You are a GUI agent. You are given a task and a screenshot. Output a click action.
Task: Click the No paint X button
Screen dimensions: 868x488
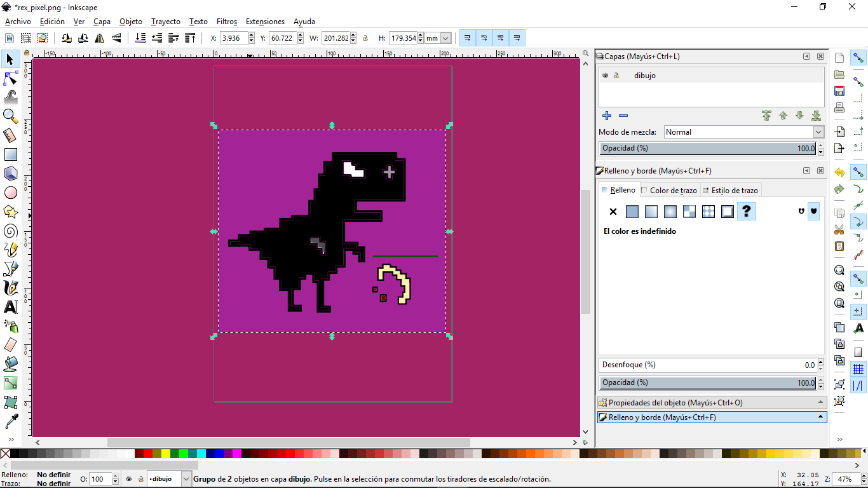pos(613,212)
